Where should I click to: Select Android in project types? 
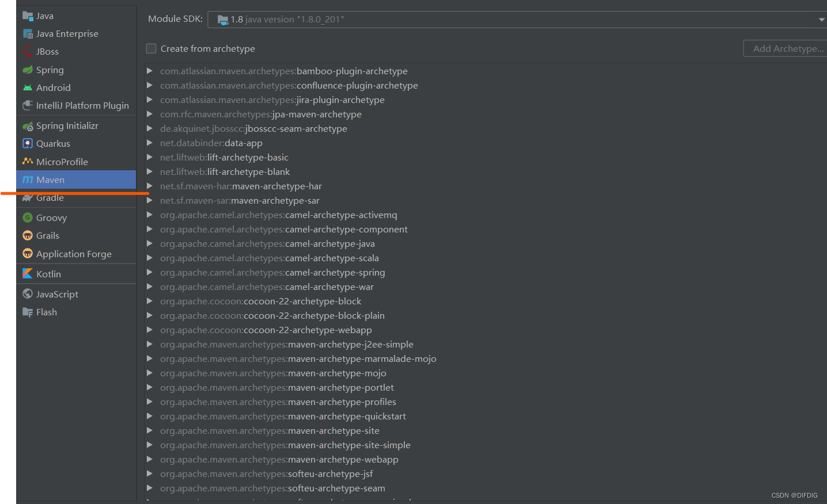tap(76, 87)
